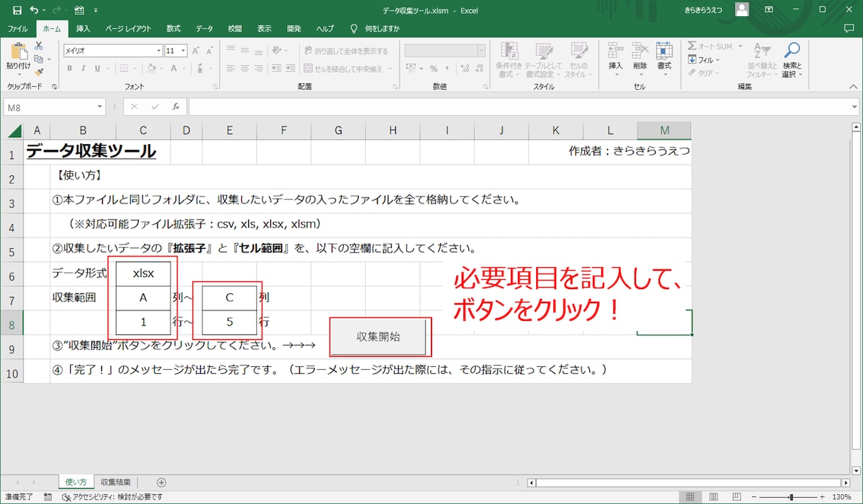Click the Increase Indent icon
863x504 pixels.
[x=291, y=69]
